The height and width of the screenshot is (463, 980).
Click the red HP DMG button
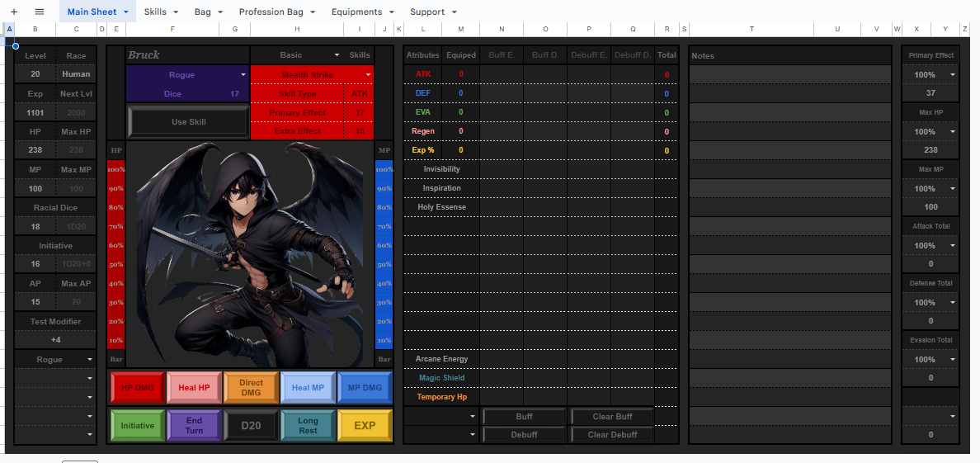[137, 388]
